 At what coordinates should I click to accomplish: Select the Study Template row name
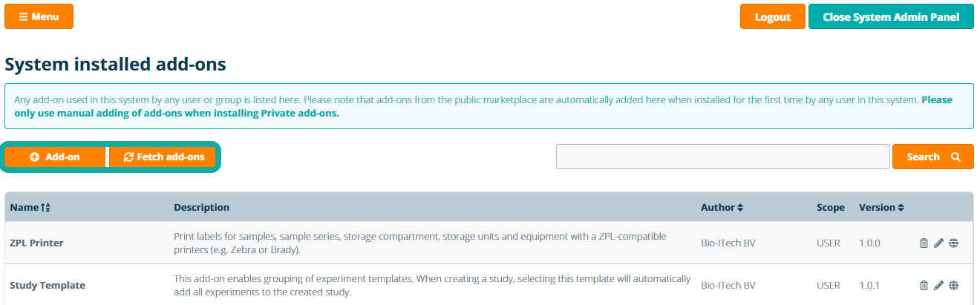point(48,286)
